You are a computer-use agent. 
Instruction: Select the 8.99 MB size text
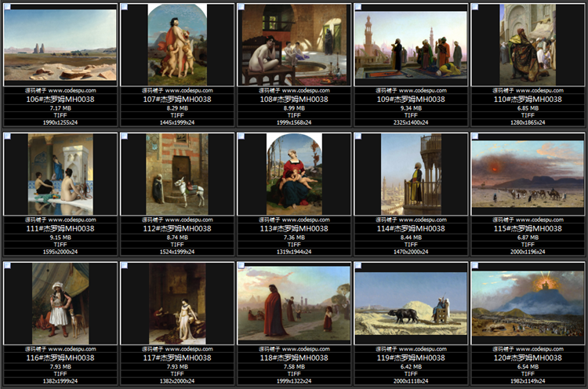point(294,108)
